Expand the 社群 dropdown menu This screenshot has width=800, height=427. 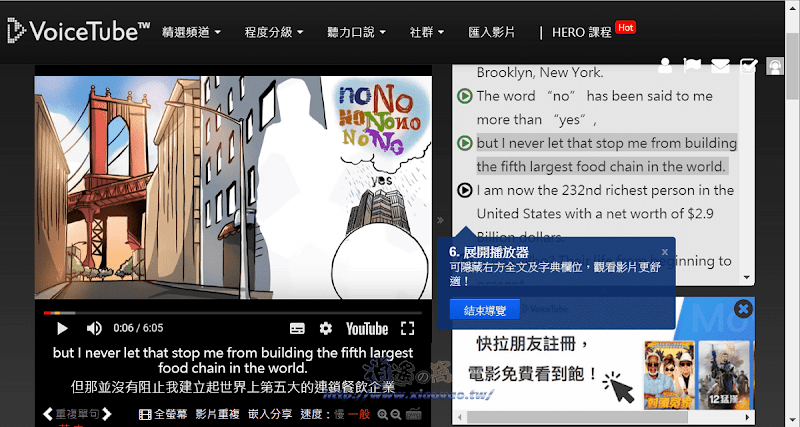427,32
